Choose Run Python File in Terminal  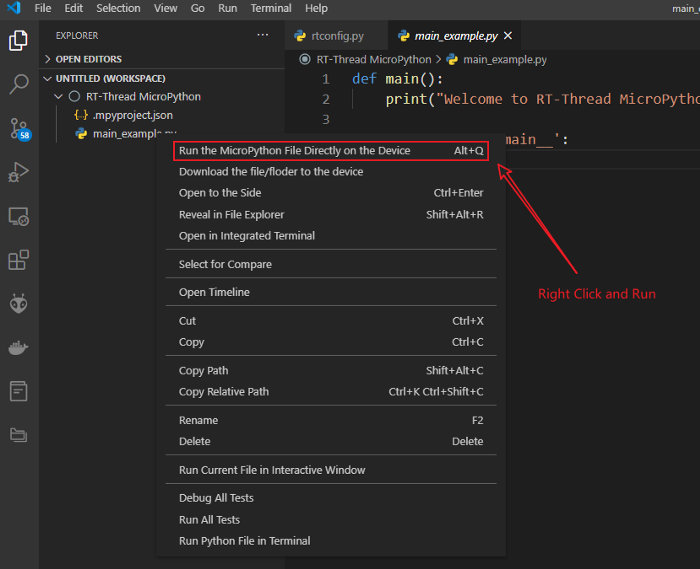click(x=331, y=541)
